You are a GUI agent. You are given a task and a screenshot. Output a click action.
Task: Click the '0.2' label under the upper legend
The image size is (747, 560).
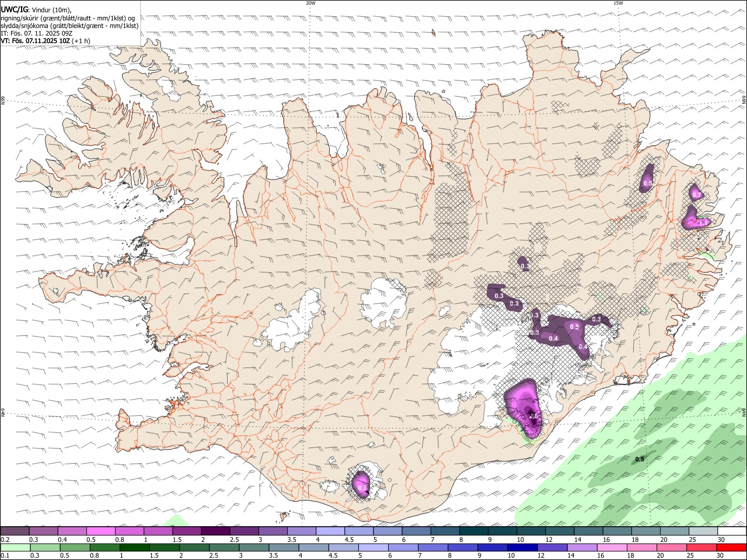pyautogui.click(x=5, y=540)
